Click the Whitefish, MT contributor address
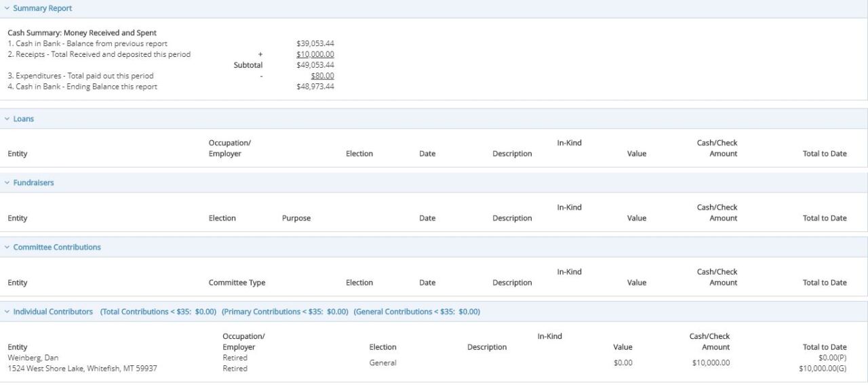This screenshot has height=385, width=868. (x=82, y=369)
